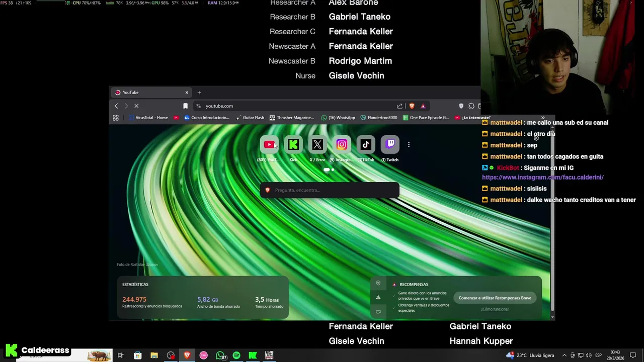Open the OBS Studio taskbar icon
Image resolution: width=644 pixels, height=362 pixels.
[x=171, y=355]
